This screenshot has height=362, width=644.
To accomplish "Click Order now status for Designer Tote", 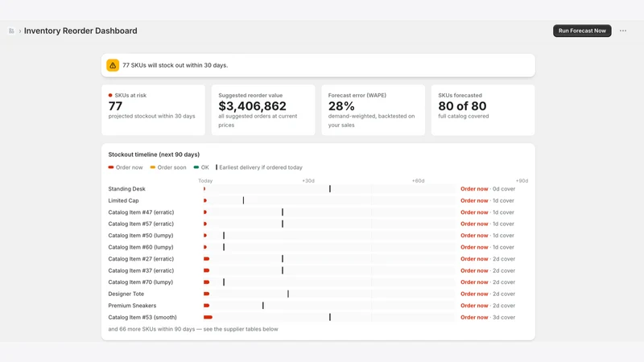I will pyautogui.click(x=474, y=294).
